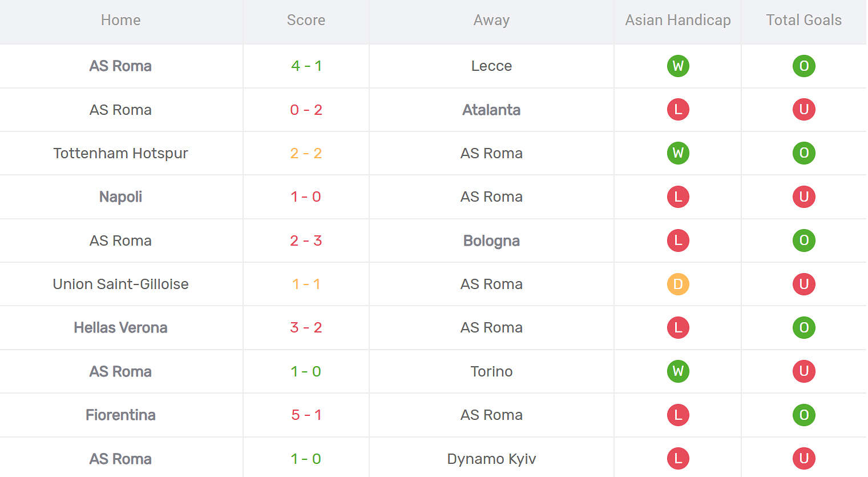Screen dimensions: 868x477
Task: Select the Home column header
Action: point(120,20)
